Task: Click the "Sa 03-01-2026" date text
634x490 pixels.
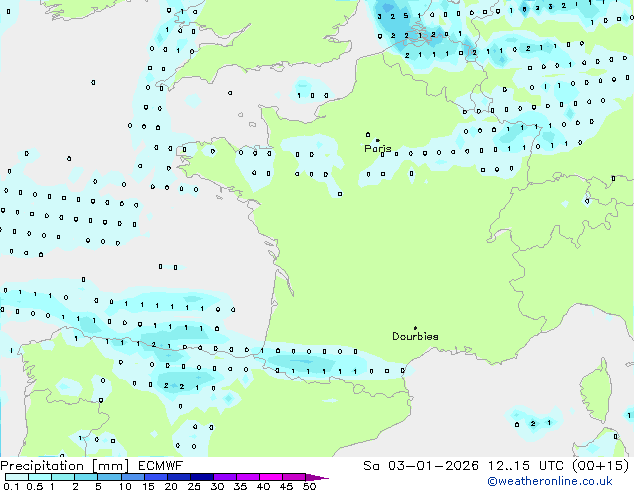Action: pos(421,466)
